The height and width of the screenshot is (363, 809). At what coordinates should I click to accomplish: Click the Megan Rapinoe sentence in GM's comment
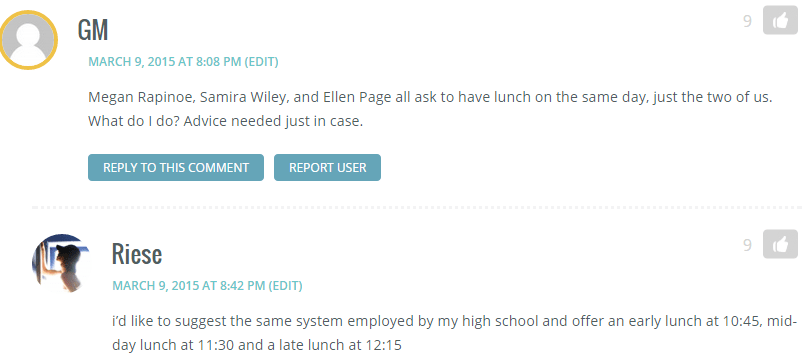[x=430, y=97]
